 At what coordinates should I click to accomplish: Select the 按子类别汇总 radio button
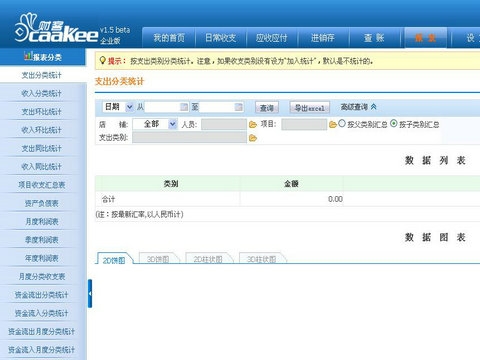(x=394, y=123)
